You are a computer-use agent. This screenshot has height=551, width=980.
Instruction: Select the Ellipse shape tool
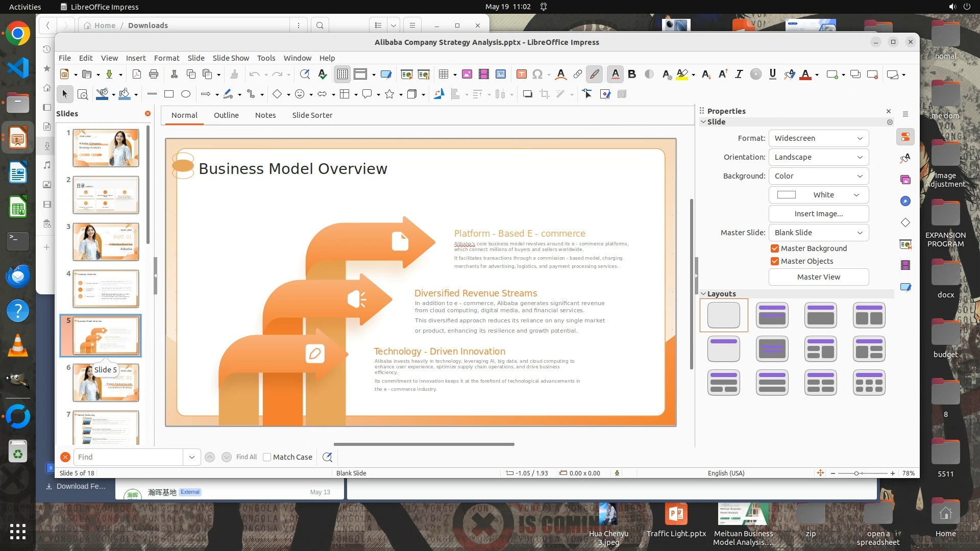pos(186,94)
